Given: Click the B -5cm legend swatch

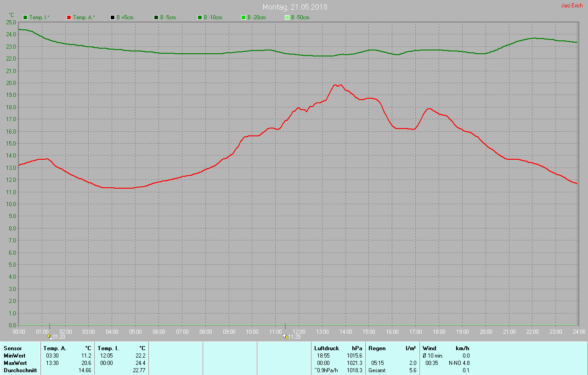Looking at the screenshot, I should point(156,17).
